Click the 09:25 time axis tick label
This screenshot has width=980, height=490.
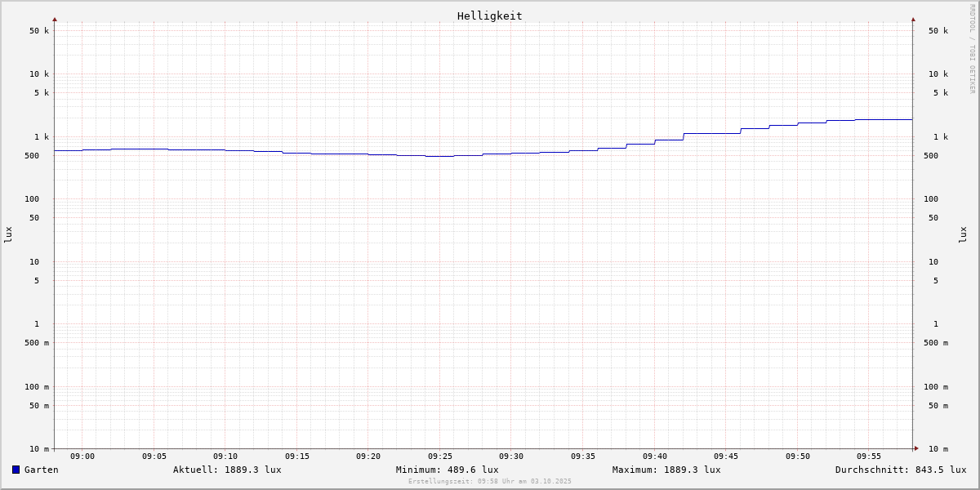click(440, 457)
